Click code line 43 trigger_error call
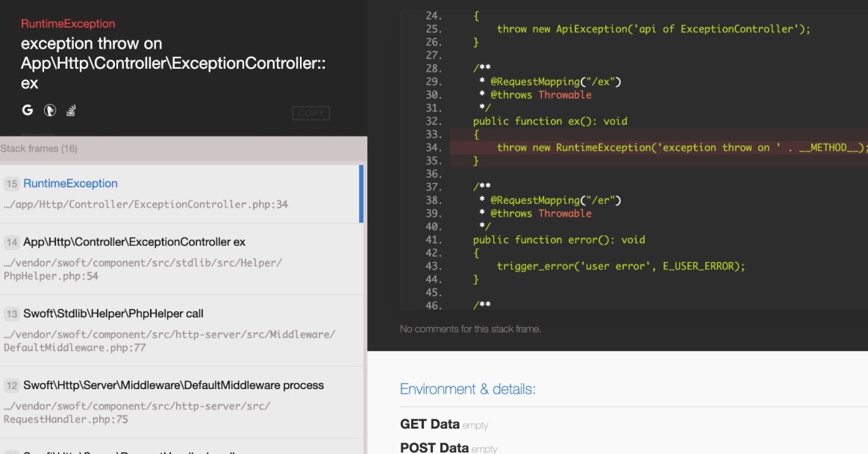 coord(620,266)
